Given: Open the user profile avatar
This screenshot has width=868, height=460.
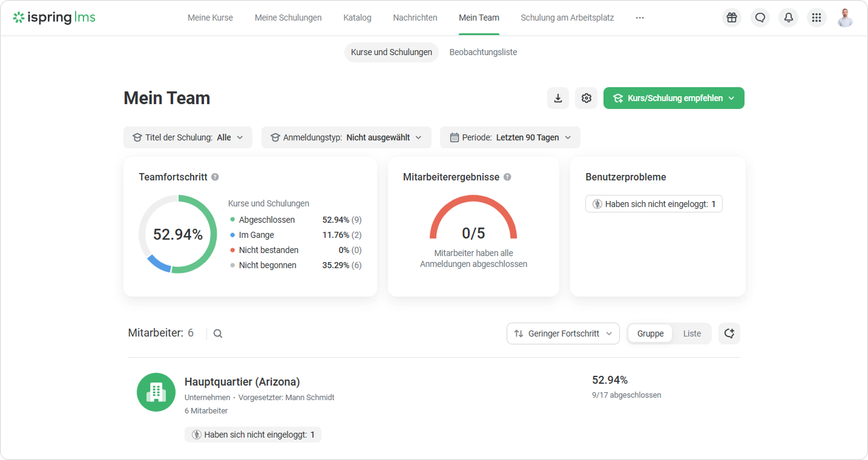Looking at the screenshot, I should (846, 18).
